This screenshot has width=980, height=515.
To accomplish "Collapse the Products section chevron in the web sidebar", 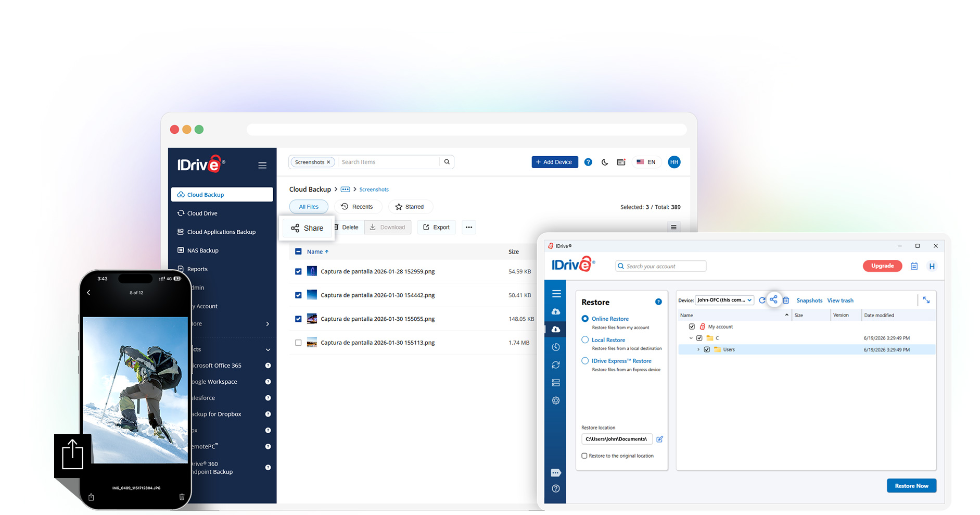I will point(268,349).
